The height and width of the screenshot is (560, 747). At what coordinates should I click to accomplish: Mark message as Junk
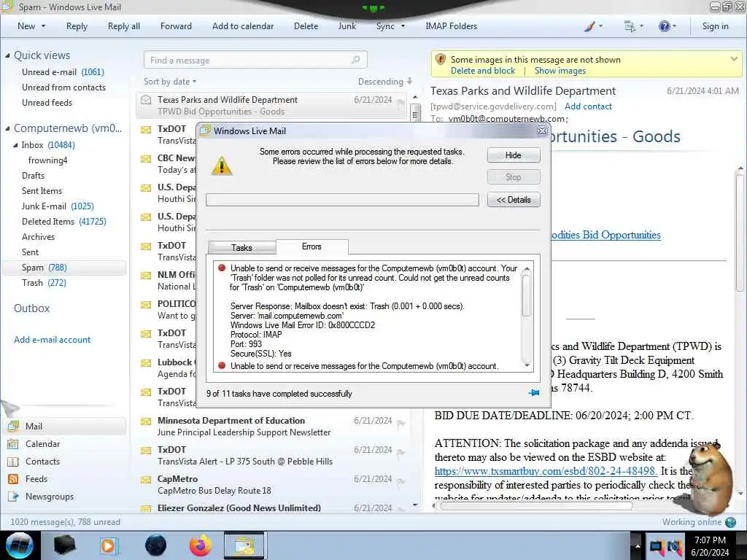(347, 26)
